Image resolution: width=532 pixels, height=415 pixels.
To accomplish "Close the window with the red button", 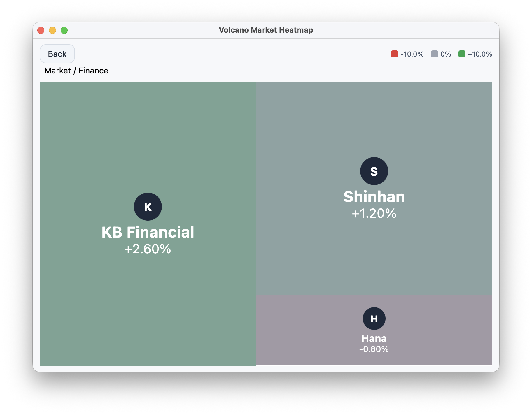I will click(41, 30).
